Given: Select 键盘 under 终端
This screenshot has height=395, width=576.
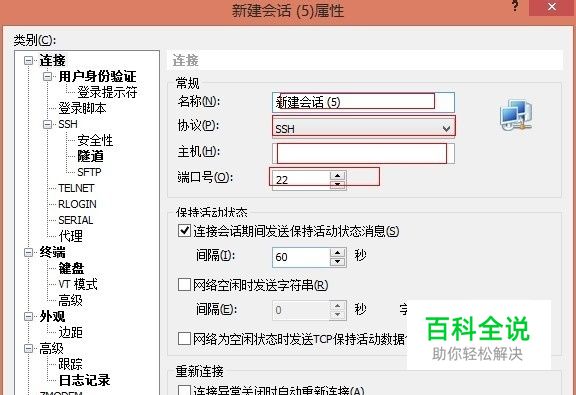Looking at the screenshot, I should [71, 268].
